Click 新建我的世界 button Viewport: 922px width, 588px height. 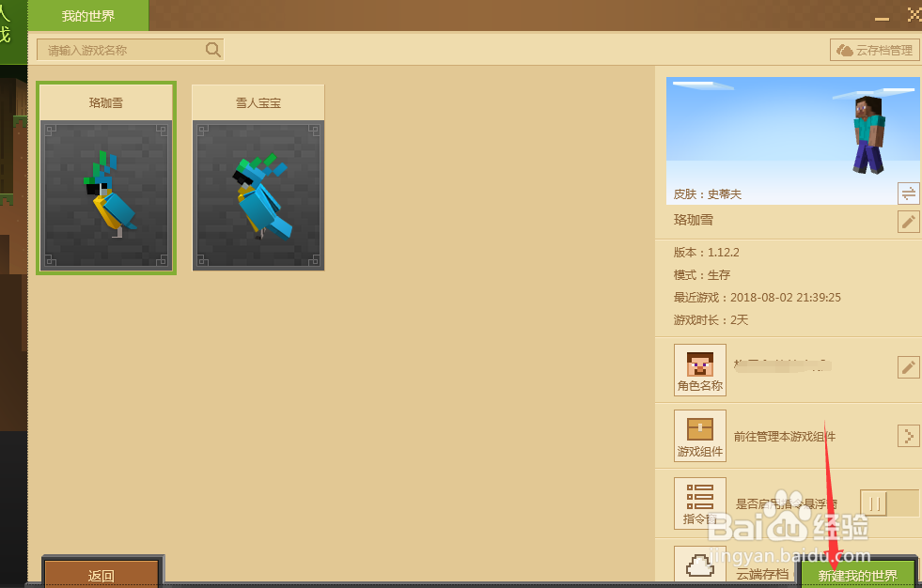pyautogui.click(x=858, y=574)
